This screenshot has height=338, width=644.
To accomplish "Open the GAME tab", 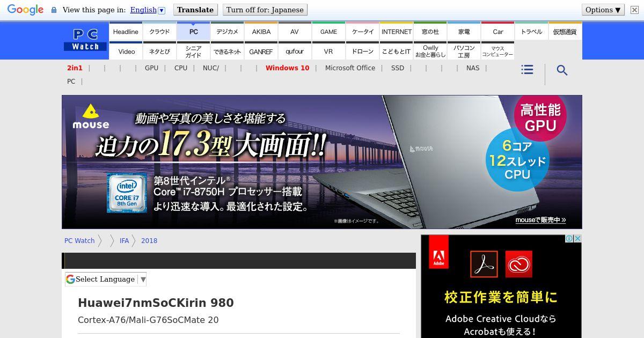I will coord(328,32).
